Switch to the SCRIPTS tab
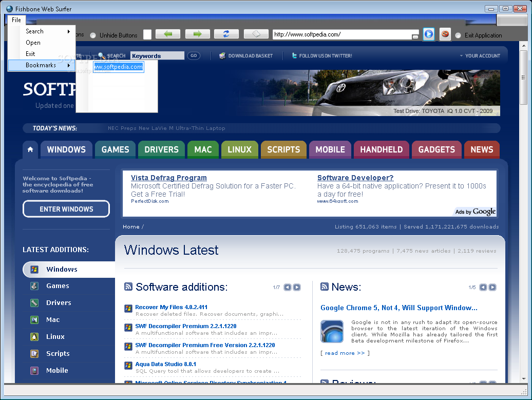 tap(283, 149)
